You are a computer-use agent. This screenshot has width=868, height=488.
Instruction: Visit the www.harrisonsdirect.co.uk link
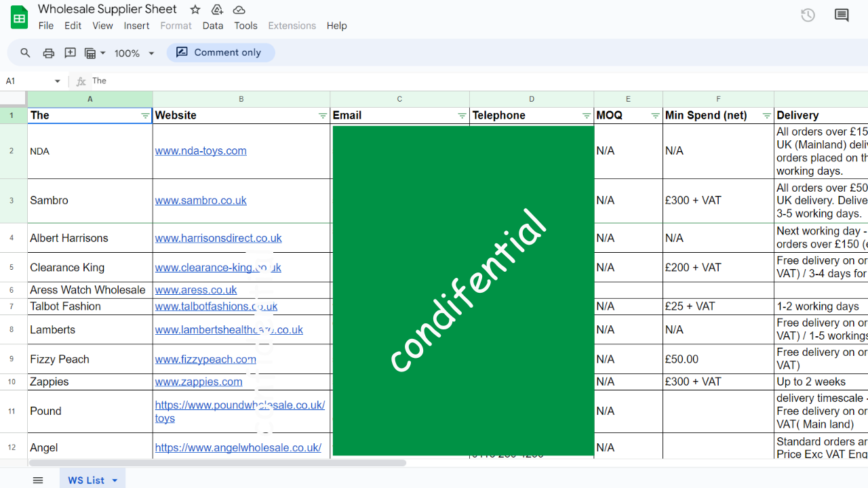(x=218, y=239)
